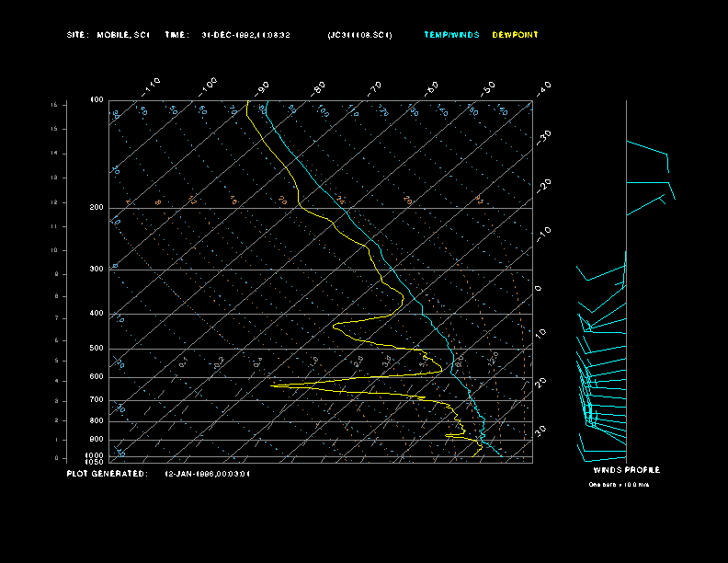Click the "TIME:" header label
This screenshot has height=563, width=728.
click(176, 35)
